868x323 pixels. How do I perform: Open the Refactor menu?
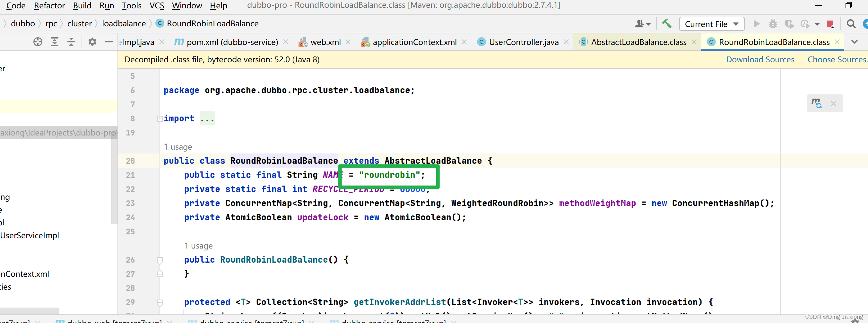[x=49, y=5]
